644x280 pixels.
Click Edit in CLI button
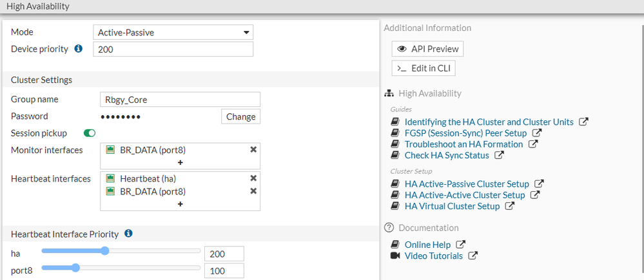[427, 68]
